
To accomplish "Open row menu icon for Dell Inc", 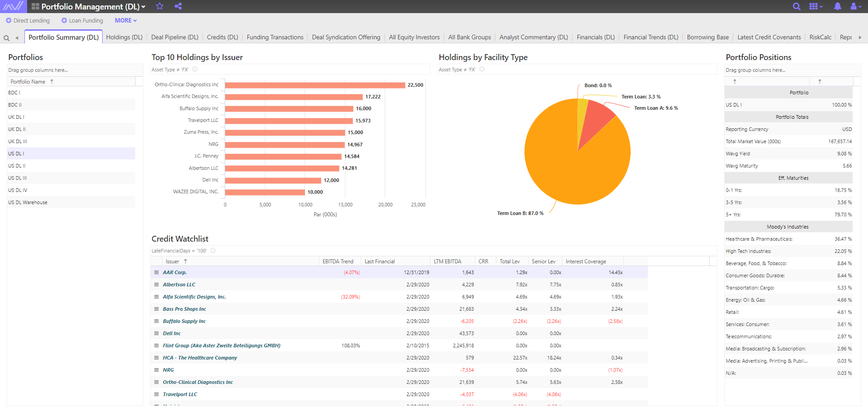I will pyautogui.click(x=156, y=333).
